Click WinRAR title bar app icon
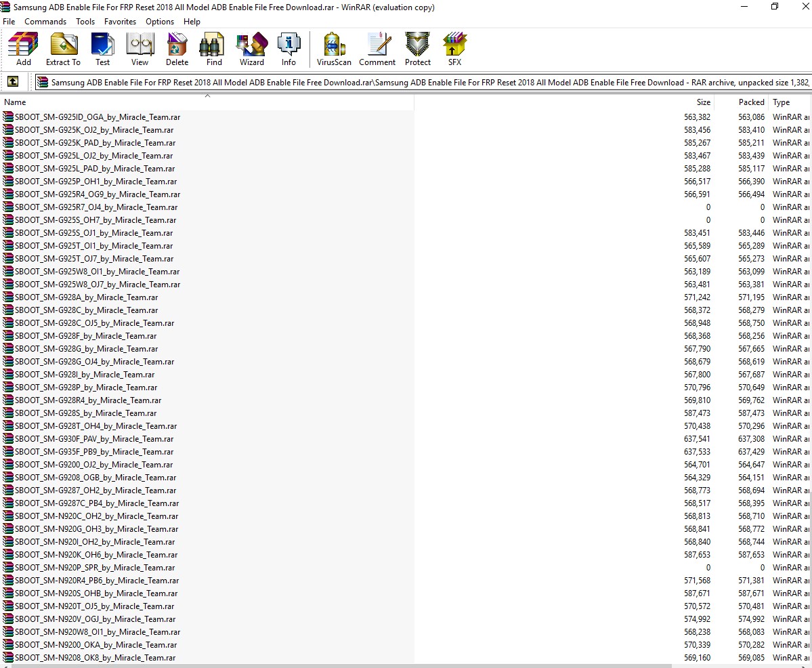This screenshot has height=668, width=812. pos(5,7)
